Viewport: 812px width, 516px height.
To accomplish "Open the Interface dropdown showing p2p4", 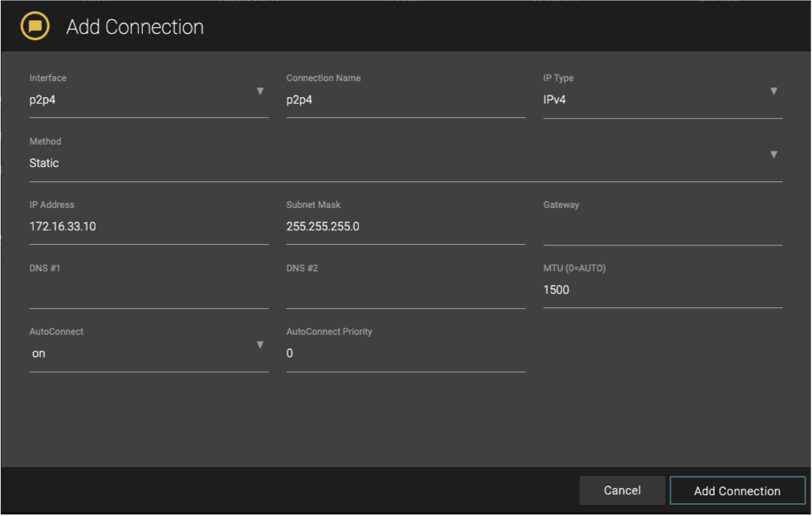I will click(149, 100).
